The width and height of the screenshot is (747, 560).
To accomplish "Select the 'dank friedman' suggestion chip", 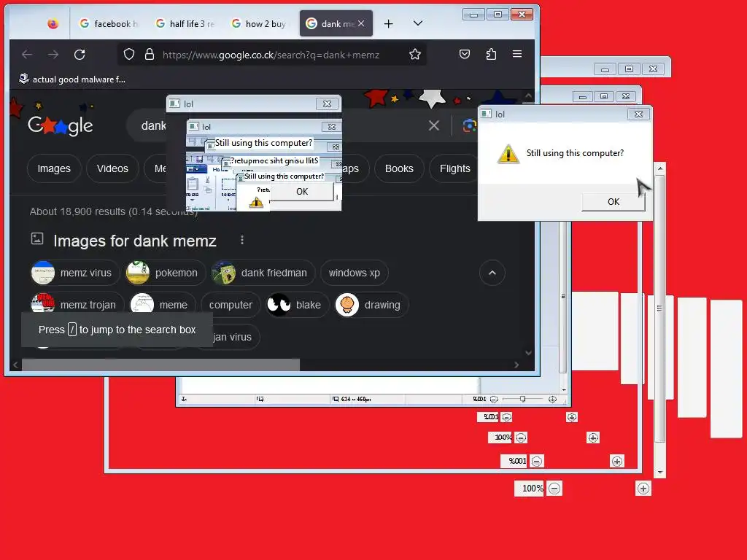I will click(263, 273).
